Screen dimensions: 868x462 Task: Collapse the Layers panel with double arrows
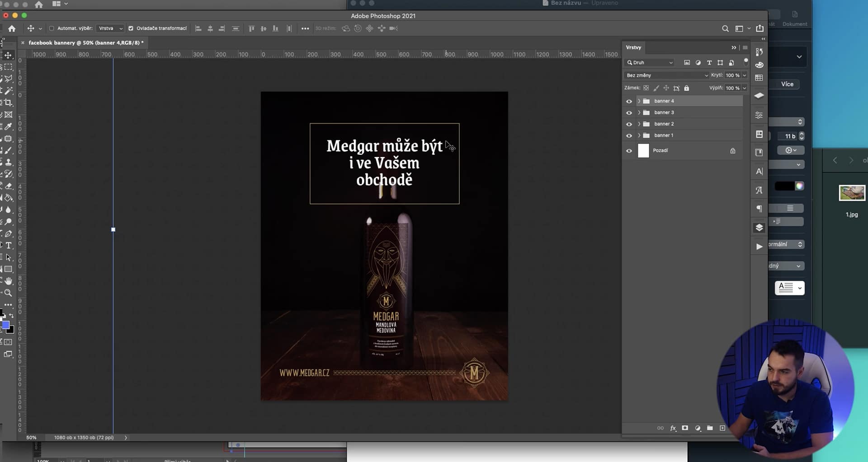[x=734, y=47]
